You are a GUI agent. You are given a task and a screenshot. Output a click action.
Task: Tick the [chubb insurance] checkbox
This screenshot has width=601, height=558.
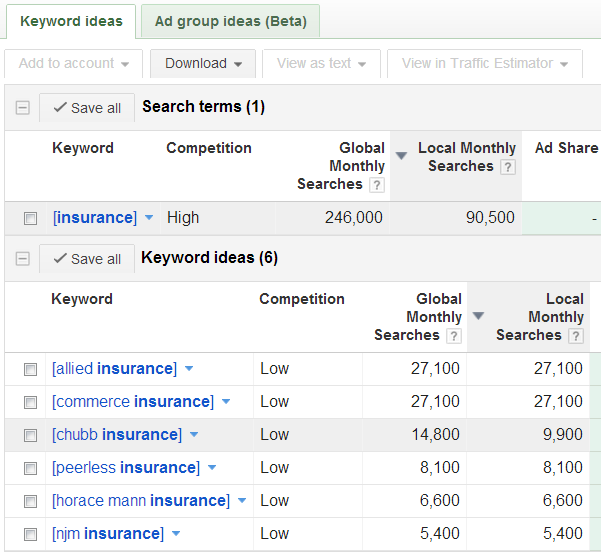click(x=30, y=435)
